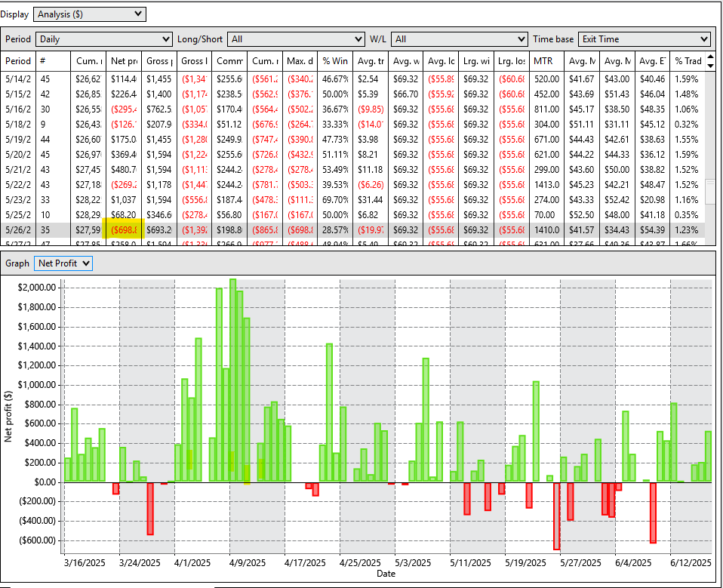Open the W/L All dropdown
Image resolution: width=723 pixels, height=588 pixels.
(460, 39)
